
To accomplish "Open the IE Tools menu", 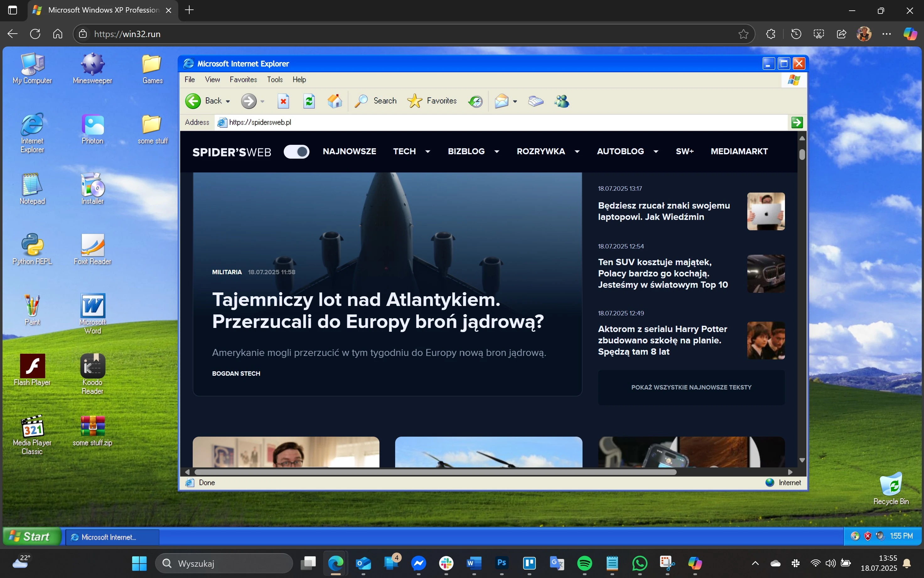I will coord(275,79).
